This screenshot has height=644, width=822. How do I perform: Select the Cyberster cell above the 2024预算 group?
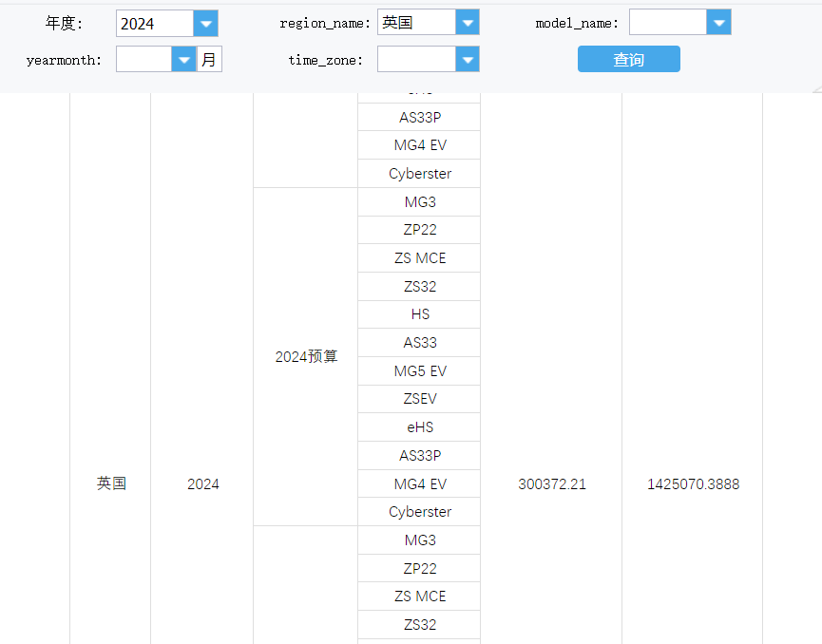(x=419, y=174)
